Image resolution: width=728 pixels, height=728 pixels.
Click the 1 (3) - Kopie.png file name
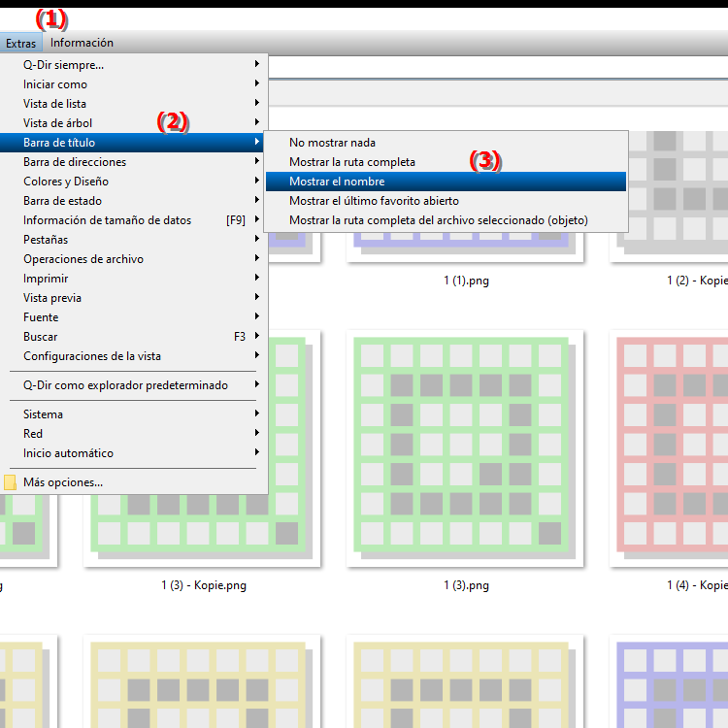click(204, 585)
